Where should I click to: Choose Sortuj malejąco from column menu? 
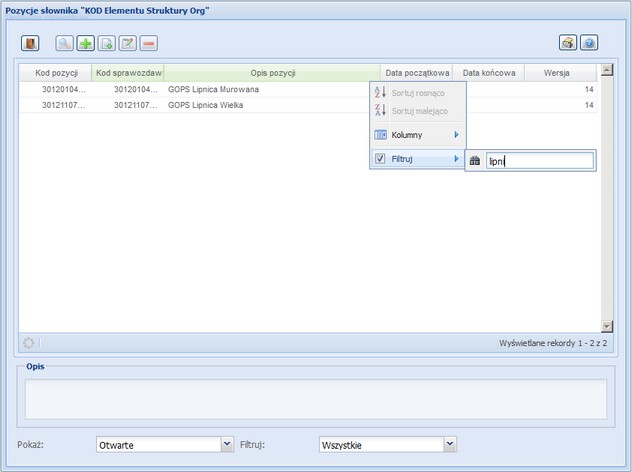coord(418,111)
